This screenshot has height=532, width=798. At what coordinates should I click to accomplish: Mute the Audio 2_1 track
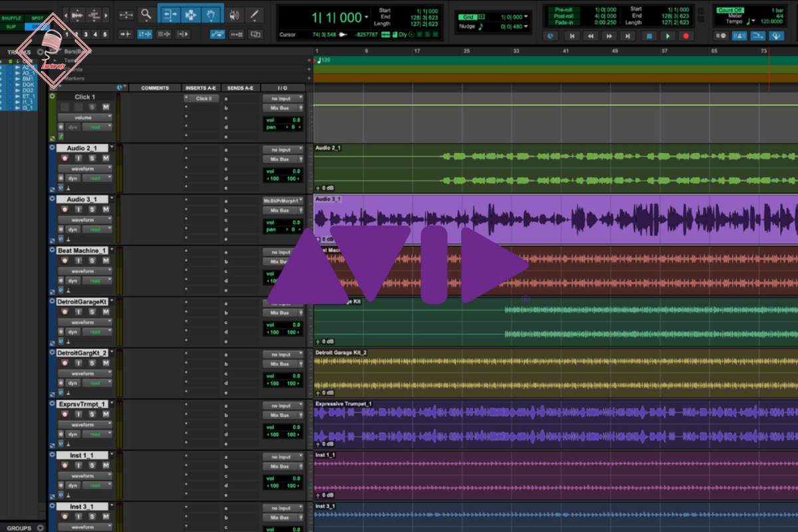click(105, 158)
